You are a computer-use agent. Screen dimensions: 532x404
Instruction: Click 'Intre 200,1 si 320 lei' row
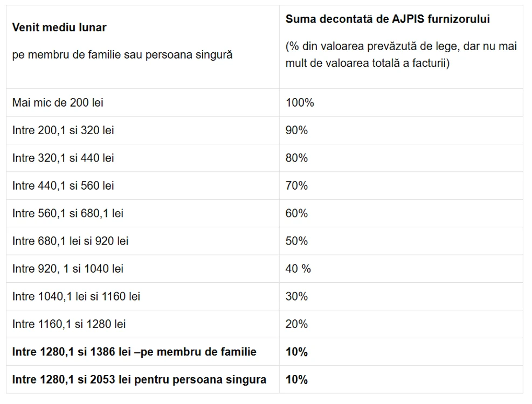point(265,130)
